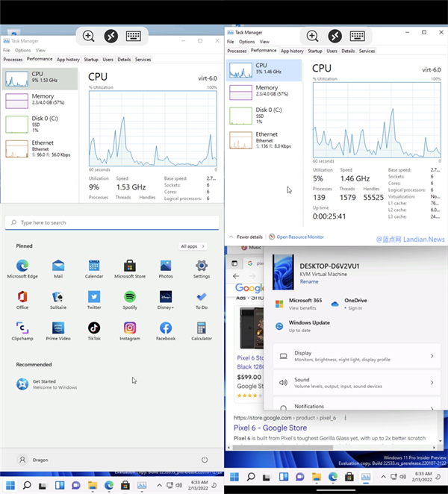Open File menu in left Task Manager
This screenshot has height=494, width=448.
(7, 50)
